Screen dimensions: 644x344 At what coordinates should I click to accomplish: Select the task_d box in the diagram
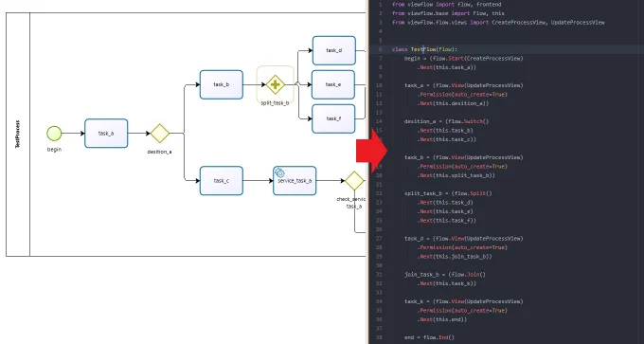click(x=334, y=50)
